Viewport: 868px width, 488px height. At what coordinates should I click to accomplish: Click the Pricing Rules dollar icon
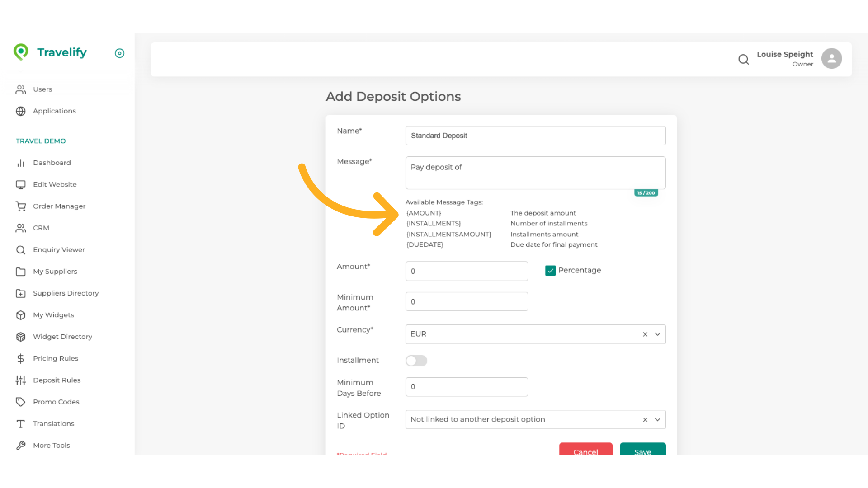coord(21,359)
